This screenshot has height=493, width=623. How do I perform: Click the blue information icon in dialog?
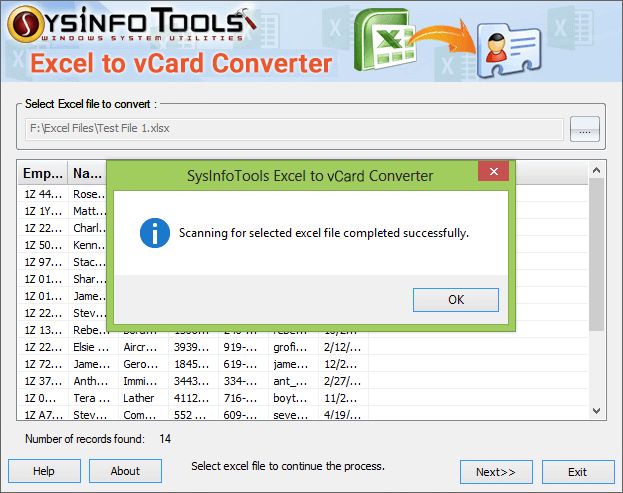point(155,233)
